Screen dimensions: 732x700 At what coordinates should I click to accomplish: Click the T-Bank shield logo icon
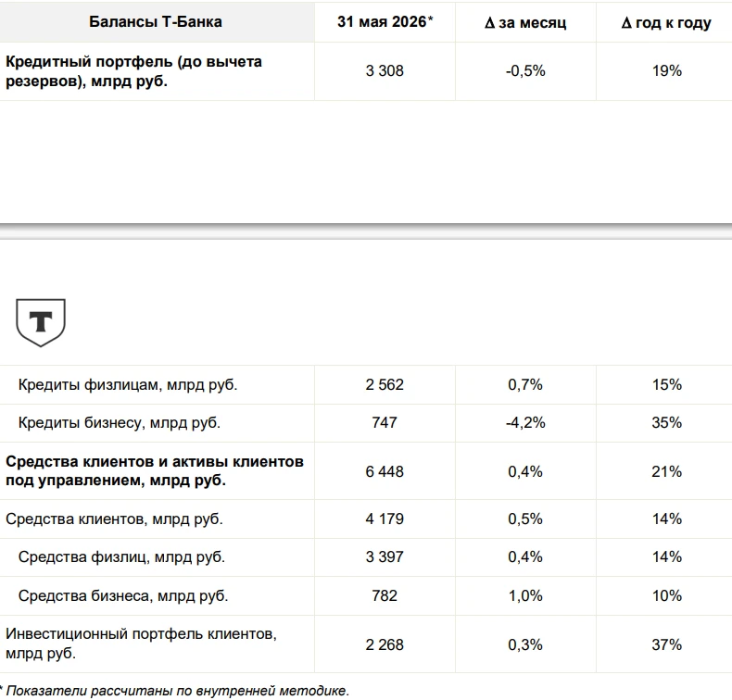[41, 323]
